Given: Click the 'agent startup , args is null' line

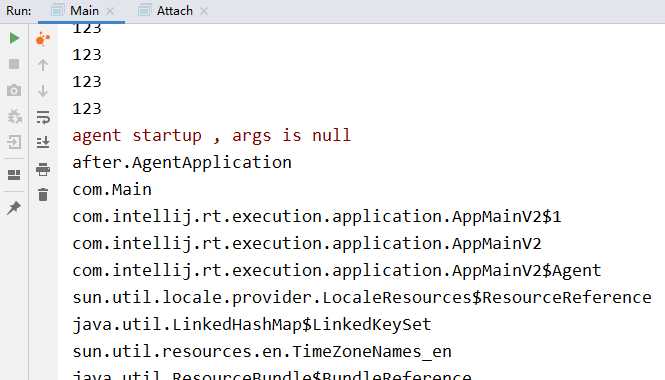Looking at the screenshot, I should click(212, 136).
